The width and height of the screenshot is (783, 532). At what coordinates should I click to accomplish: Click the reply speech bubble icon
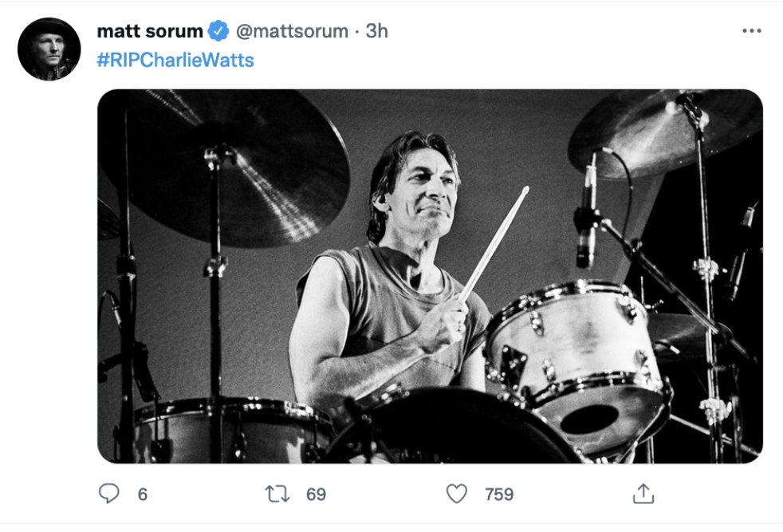[108, 495]
